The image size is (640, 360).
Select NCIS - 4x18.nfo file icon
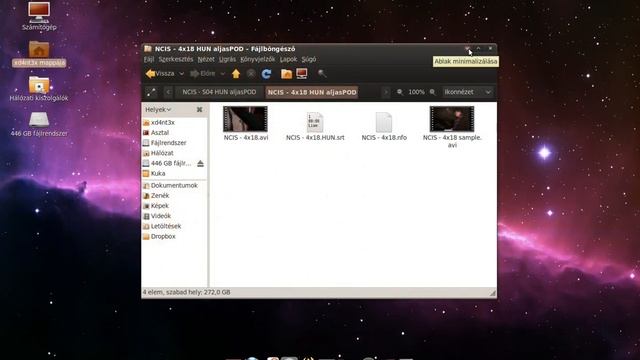384,122
